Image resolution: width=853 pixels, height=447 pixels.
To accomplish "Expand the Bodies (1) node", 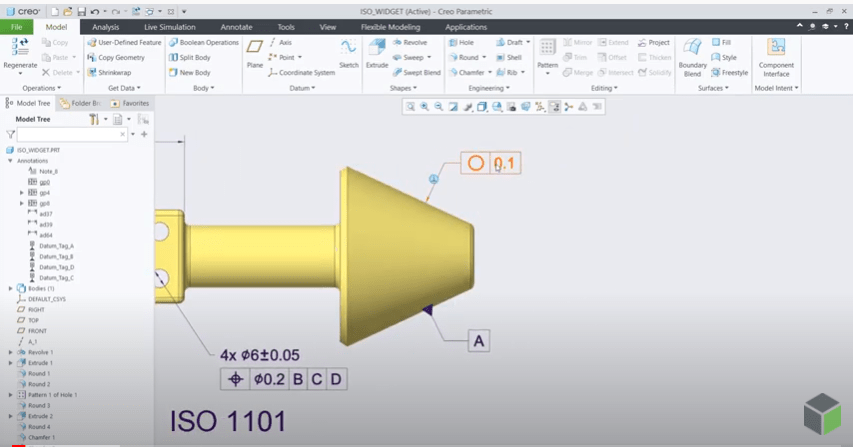I will (x=11, y=288).
